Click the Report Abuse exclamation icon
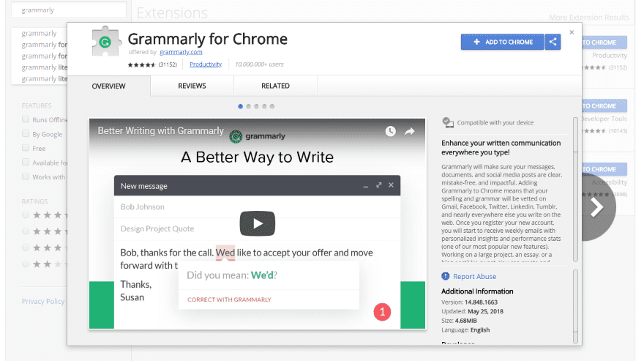 pos(445,276)
